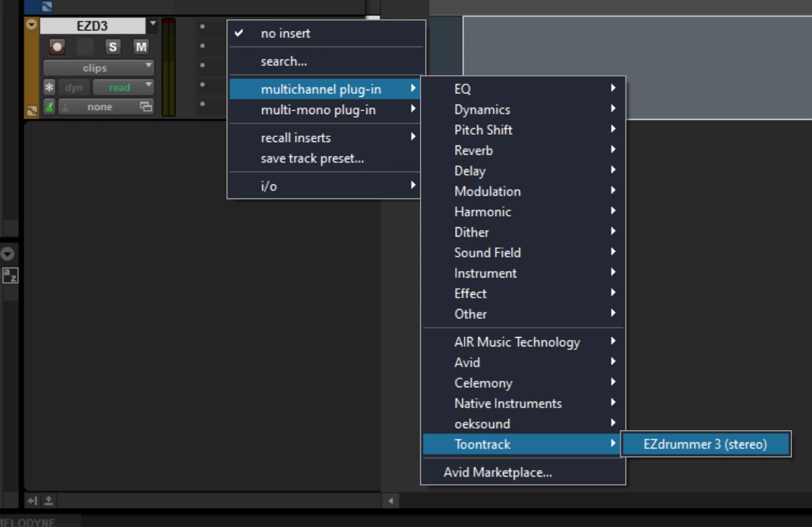Click search... in the insert menu
This screenshot has width=812, height=527.
click(x=284, y=62)
